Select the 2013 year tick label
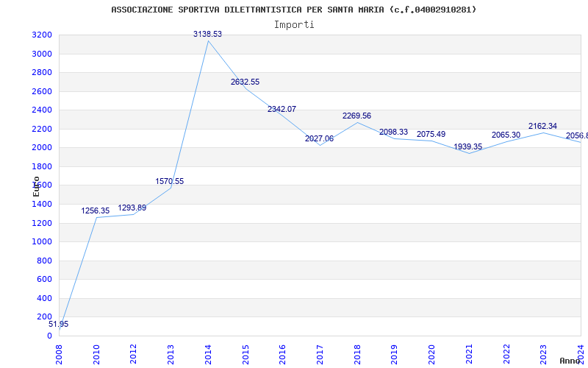588x368 pixels. [x=171, y=355]
